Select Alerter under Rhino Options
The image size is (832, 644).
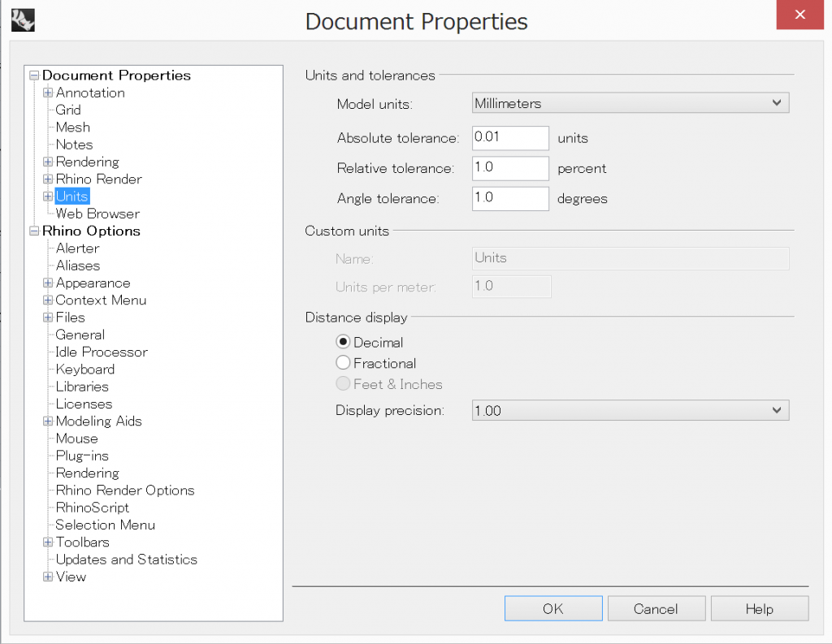(77, 249)
